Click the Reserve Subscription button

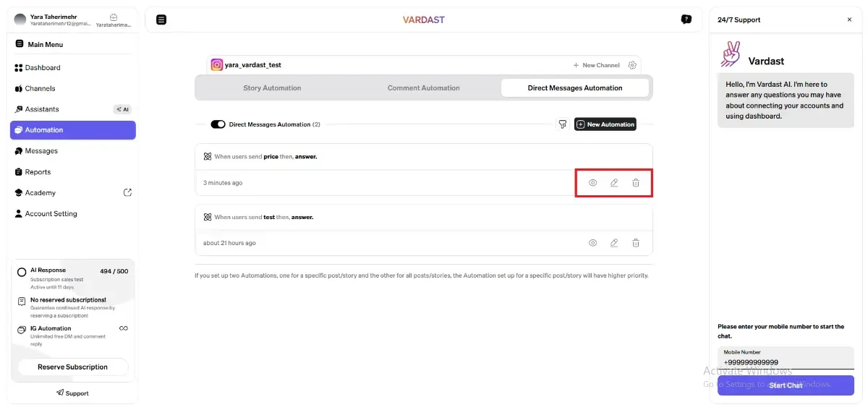(72, 367)
